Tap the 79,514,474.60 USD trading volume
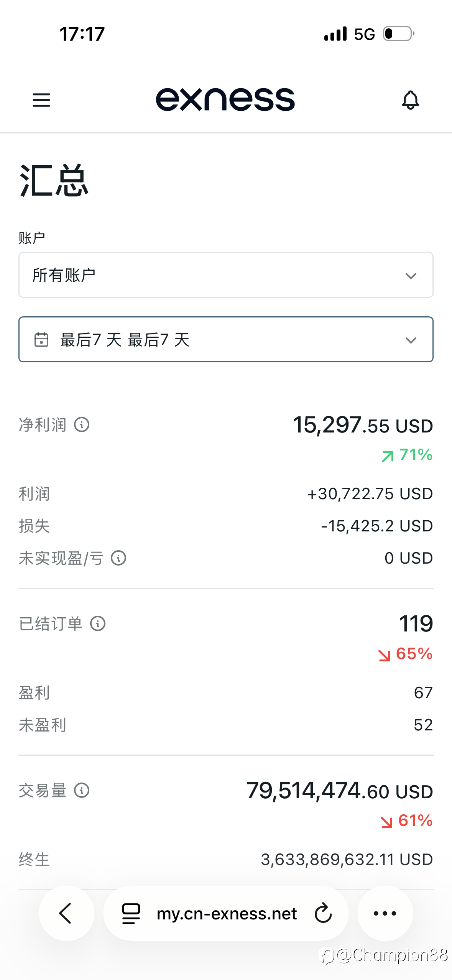The width and height of the screenshot is (452, 980). pos(340,791)
